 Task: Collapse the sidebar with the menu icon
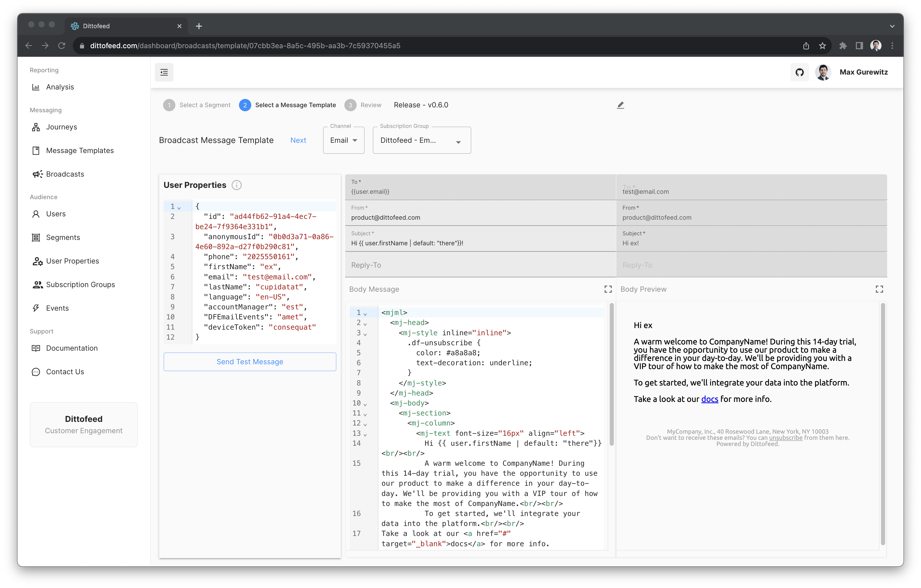click(x=164, y=72)
